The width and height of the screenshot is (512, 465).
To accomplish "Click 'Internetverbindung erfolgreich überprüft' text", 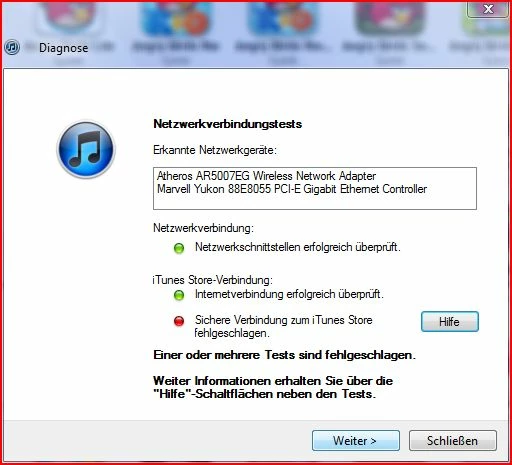I will [x=289, y=294].
